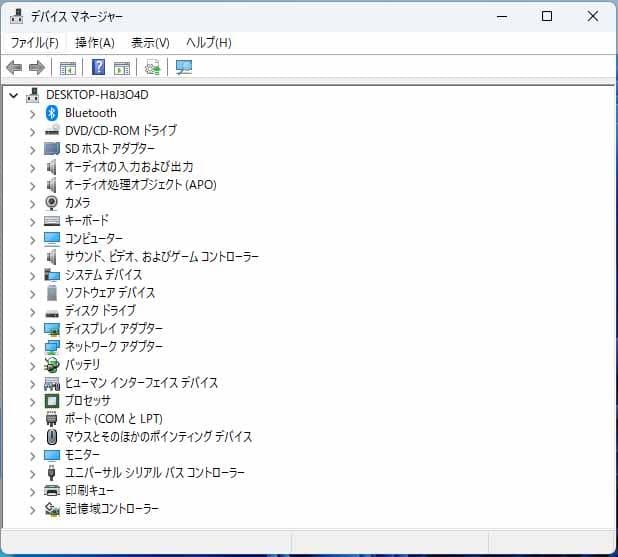
Task: Click the update device driver toolbar icon
Action: pos(153,67)
